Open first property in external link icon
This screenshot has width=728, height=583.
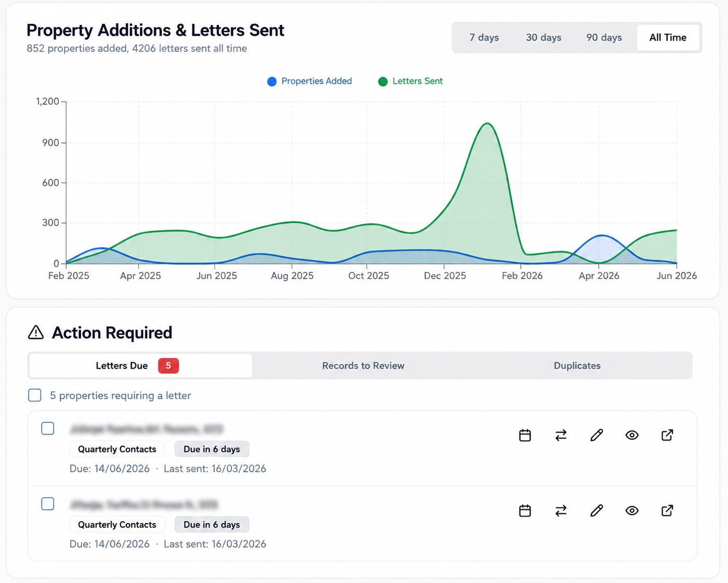(667, 435)
